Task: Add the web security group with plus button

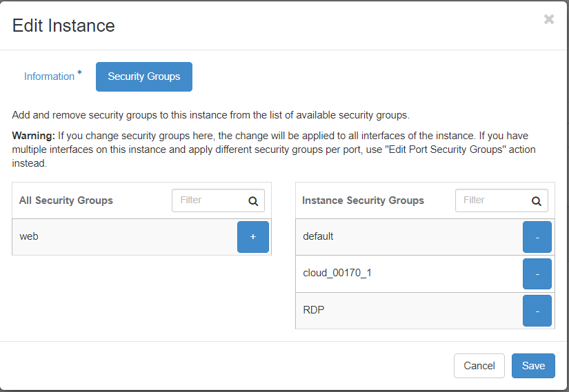Action: (x=253, y=237)
